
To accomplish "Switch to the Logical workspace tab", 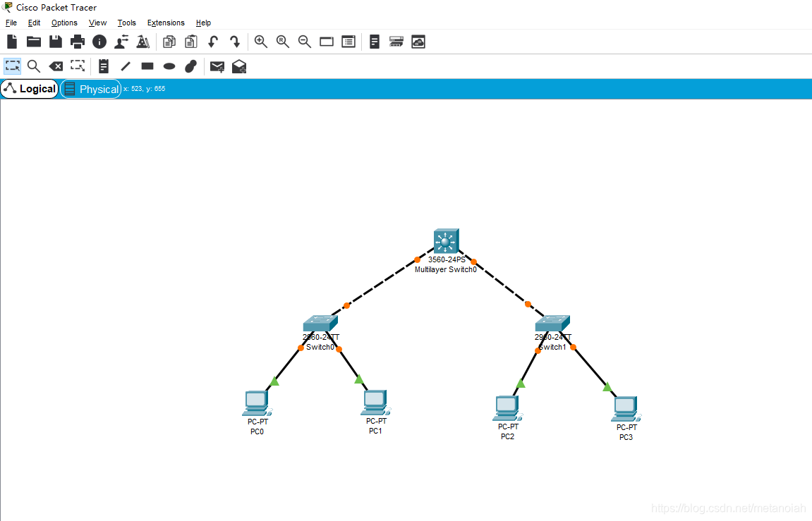I will [x=30, y=89].
